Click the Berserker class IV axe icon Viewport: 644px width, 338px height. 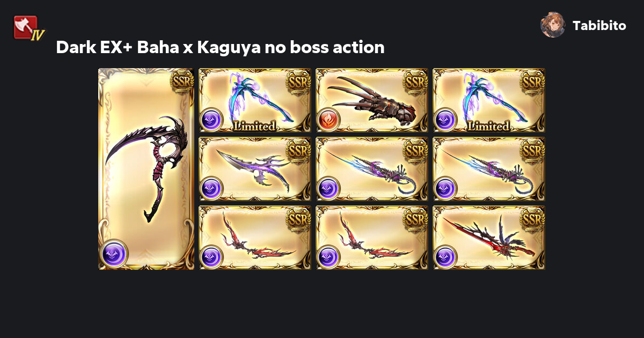tap(28, 28)
